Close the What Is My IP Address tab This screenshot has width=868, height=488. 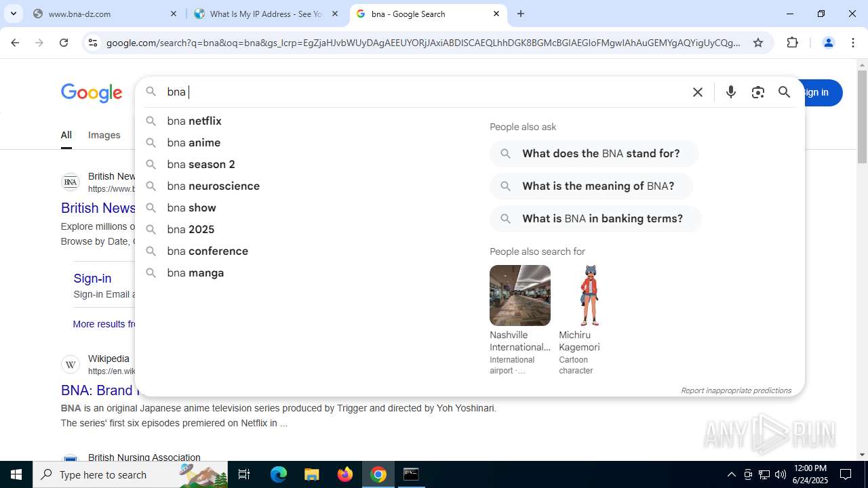pyautogui.click(x=335, y=14)
